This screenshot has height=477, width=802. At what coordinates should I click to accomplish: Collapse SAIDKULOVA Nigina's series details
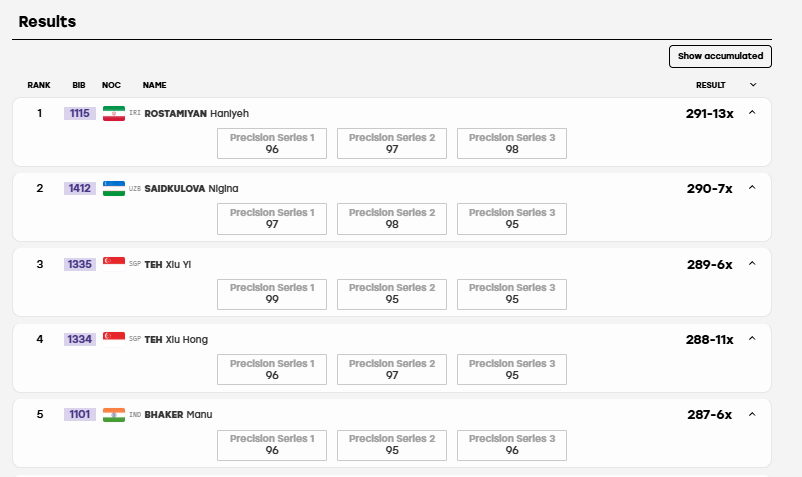point(752,188)
